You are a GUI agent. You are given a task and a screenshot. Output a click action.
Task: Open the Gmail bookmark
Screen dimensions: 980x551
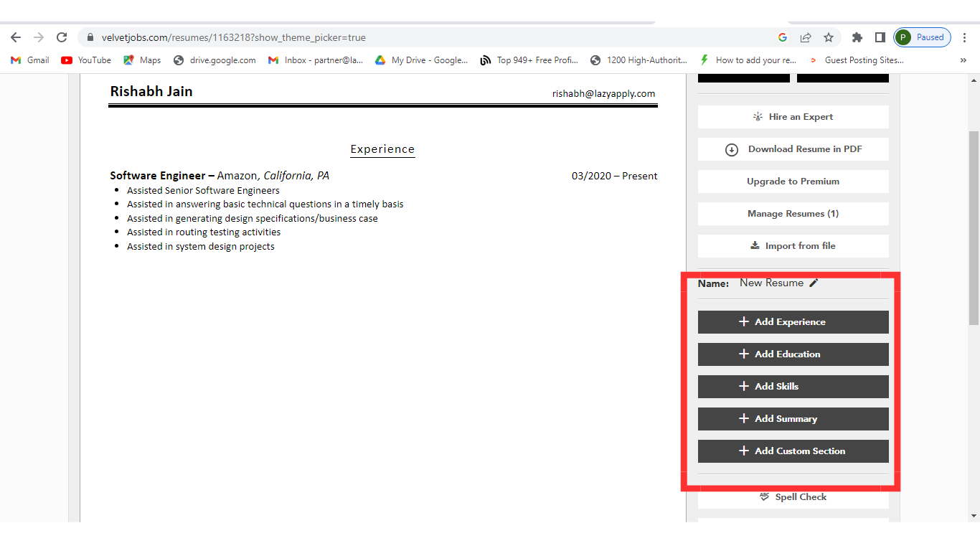pos(30,60)
